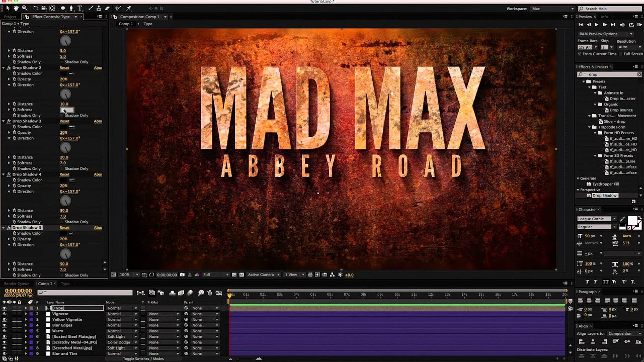
Task: Click the Composition Mini-Flowchart timeline icon
Action: pyautogui.click(x=140, y=293)
